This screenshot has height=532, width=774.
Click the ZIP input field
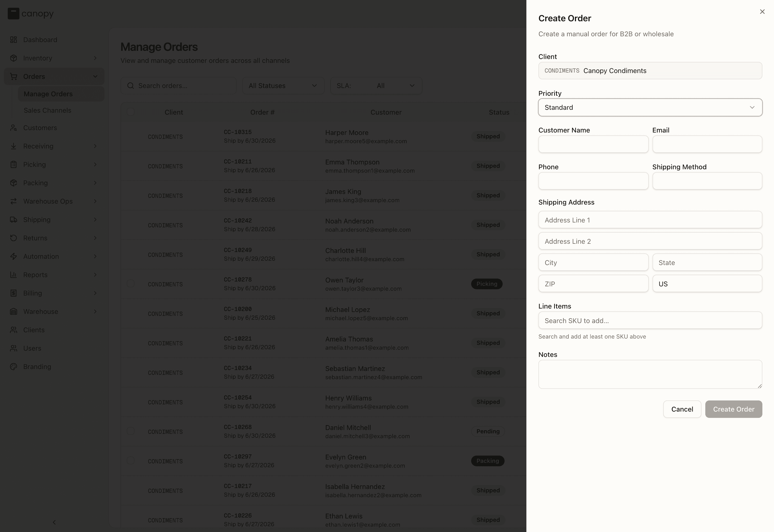(x=593, y=284)
